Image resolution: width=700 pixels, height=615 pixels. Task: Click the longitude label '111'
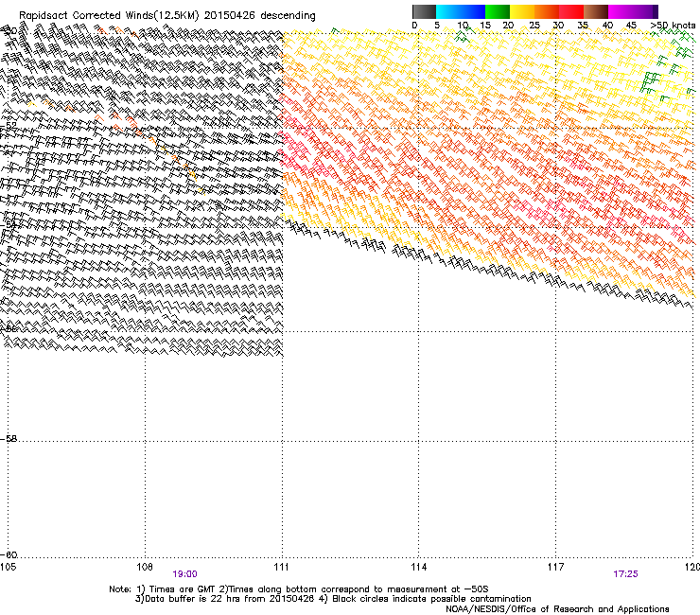tap(281, 567)
